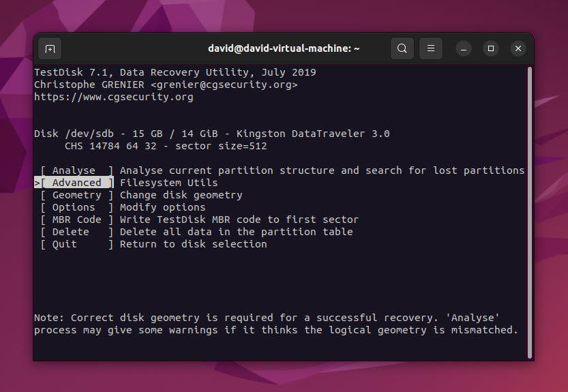Open the terminal search
568x392 pixels.
402,48
